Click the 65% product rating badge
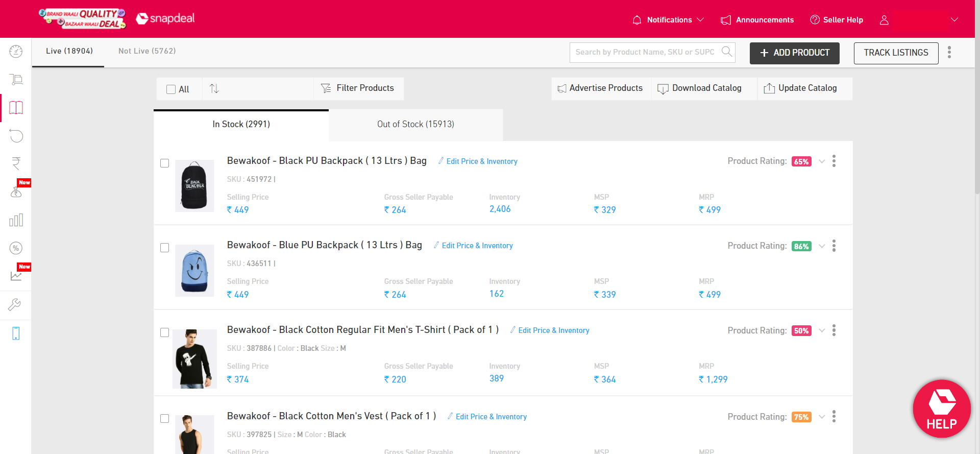Image resolution: width=980 pixels, height=454 pixels. (801, 162)
